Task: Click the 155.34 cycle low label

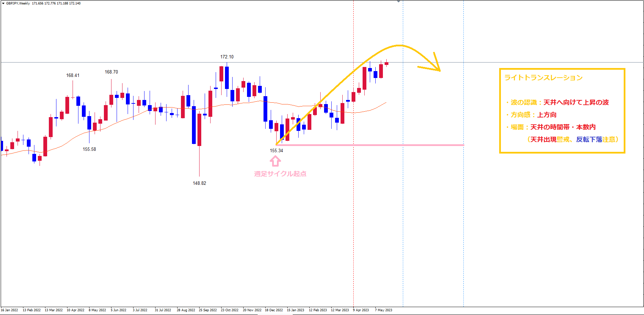Action: (x=276, y=151)
